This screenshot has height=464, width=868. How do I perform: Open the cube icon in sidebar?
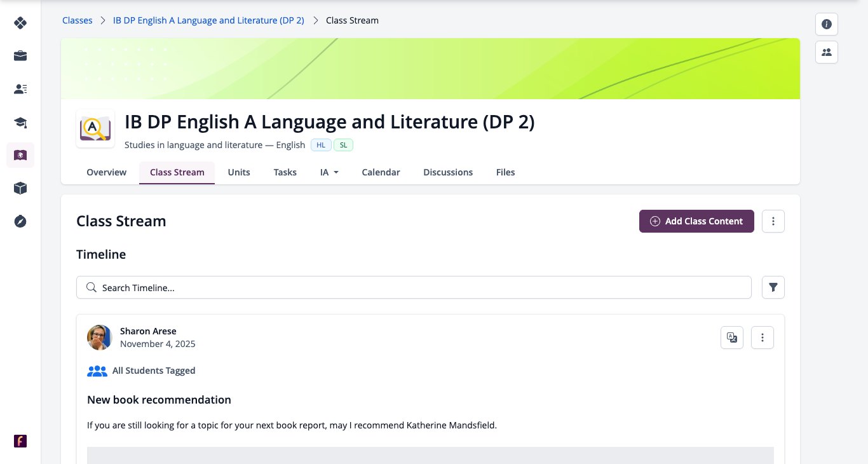click(20, 188)
